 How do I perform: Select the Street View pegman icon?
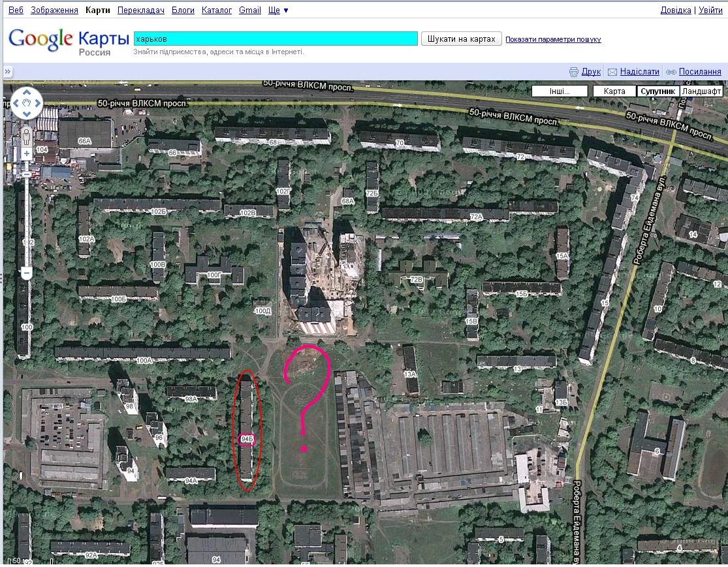click(27, 137)
